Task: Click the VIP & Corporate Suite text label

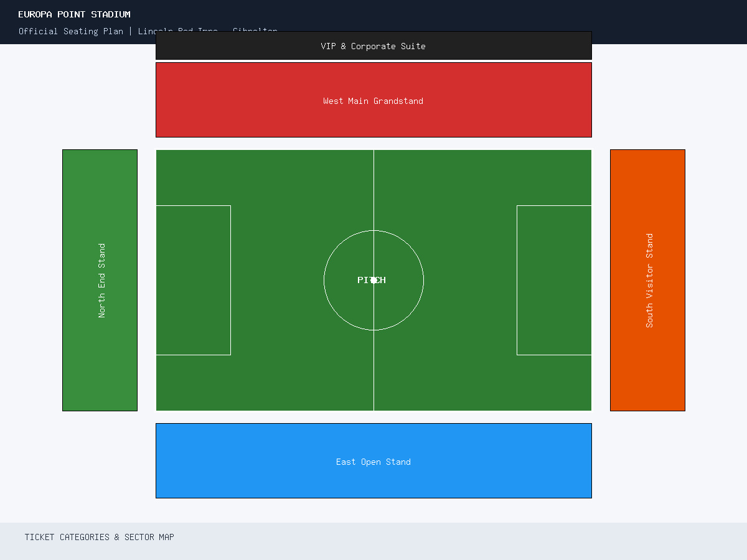Action: point(374,46)
